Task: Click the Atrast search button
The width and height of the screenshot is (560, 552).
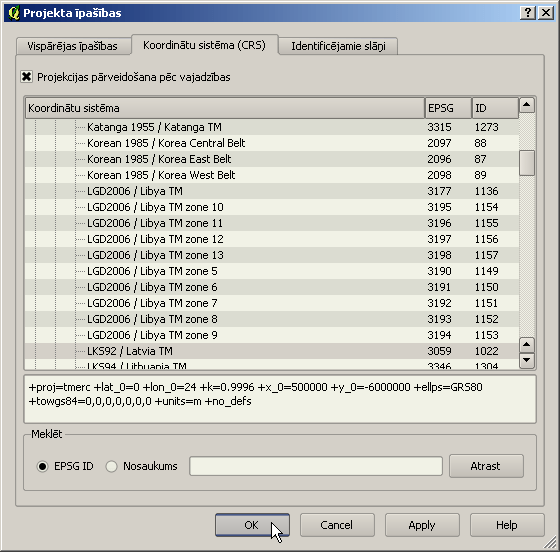Action: [486, 466]
